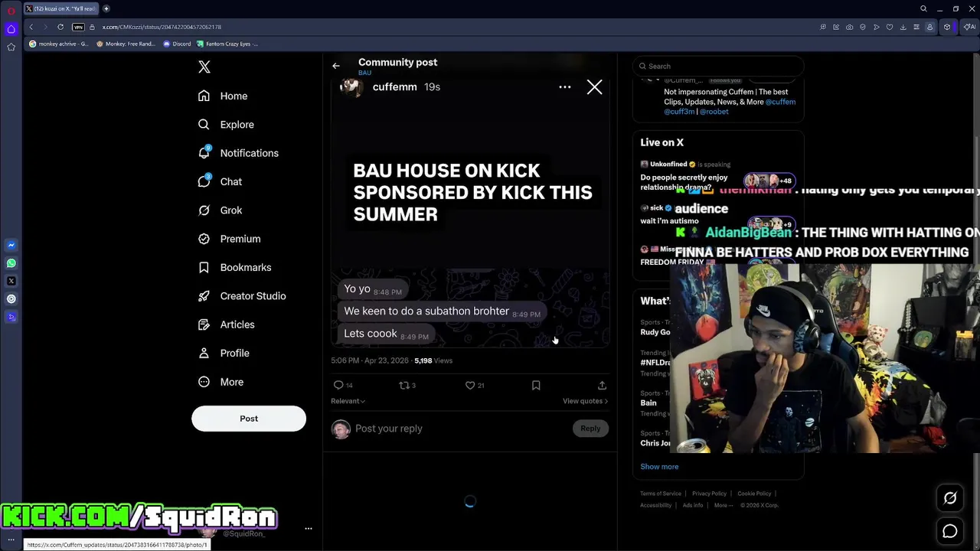Close the photo viewer overlay
980x551 pixels.
pyautogui.click(x=594, y=87)
